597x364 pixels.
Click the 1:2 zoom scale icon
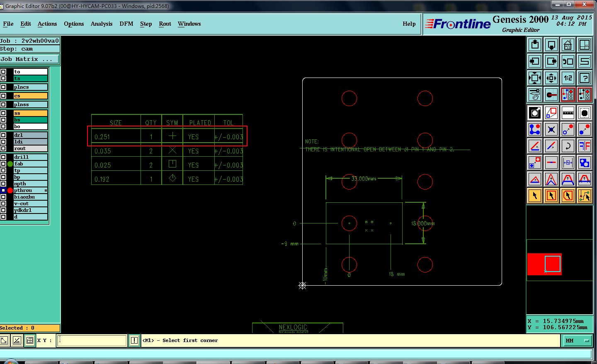pos(568,78)
